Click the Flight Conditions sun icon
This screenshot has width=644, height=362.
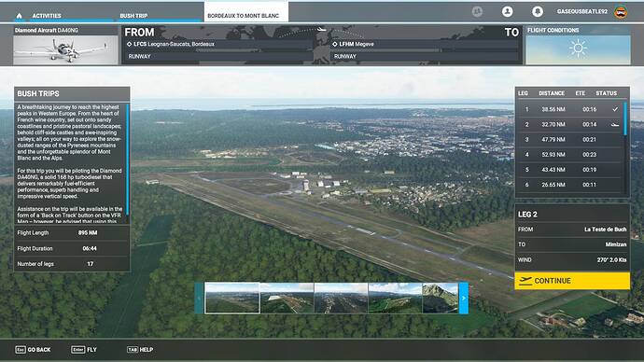[x=578, y=49]
